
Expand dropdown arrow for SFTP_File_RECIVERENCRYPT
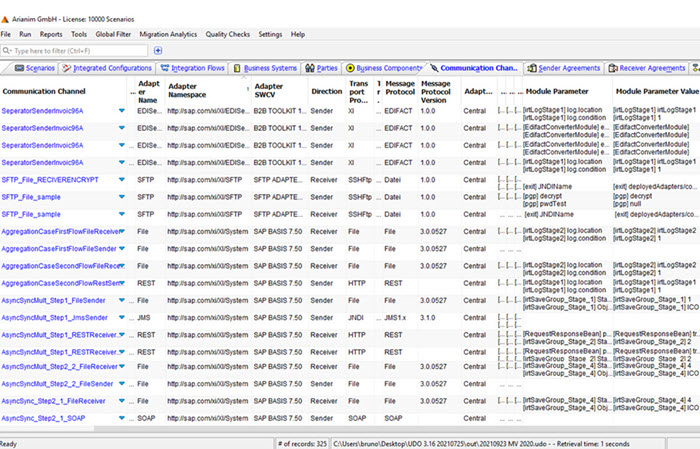(x=121, y=180)
